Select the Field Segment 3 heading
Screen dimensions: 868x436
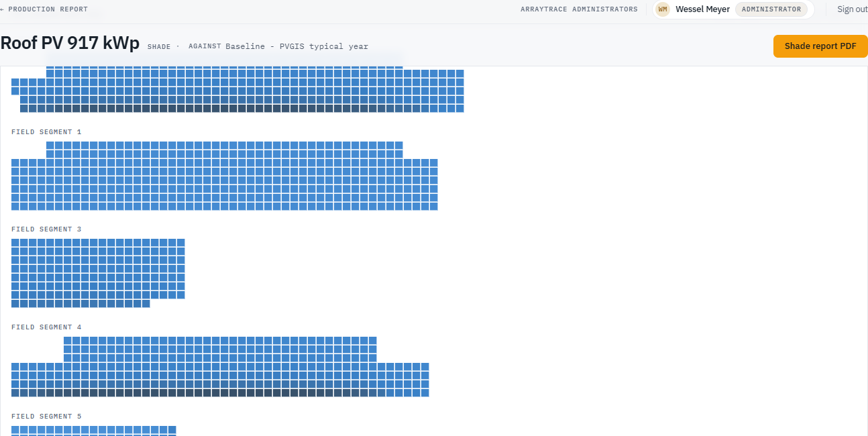(x=46, y=229)
